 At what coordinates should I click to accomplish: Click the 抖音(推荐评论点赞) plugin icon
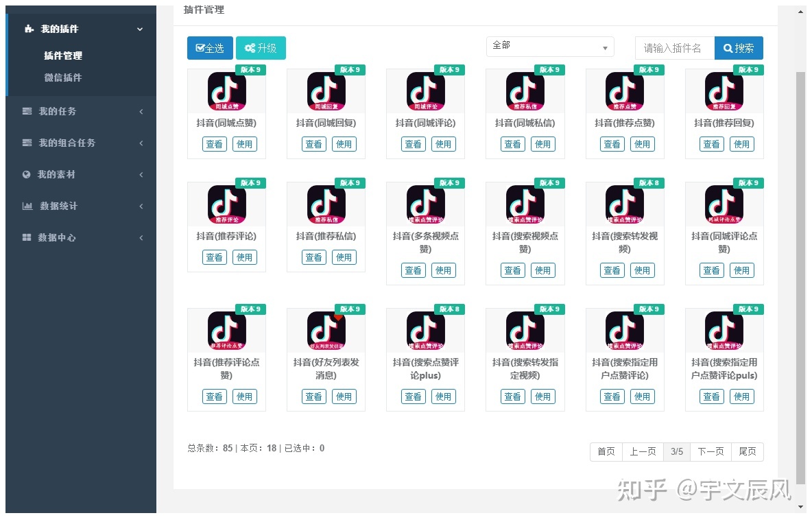(226, 331)
